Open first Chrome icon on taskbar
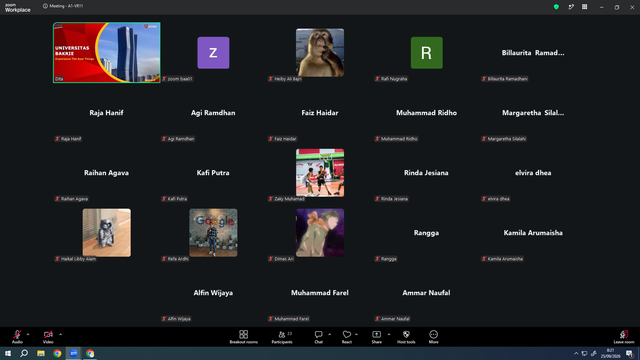 [x=57, y=353]
